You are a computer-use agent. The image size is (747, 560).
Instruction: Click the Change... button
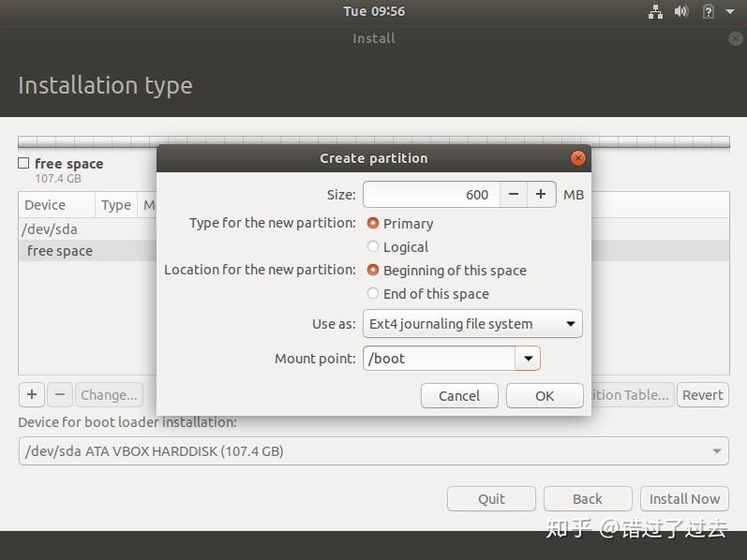click(109, 395)
